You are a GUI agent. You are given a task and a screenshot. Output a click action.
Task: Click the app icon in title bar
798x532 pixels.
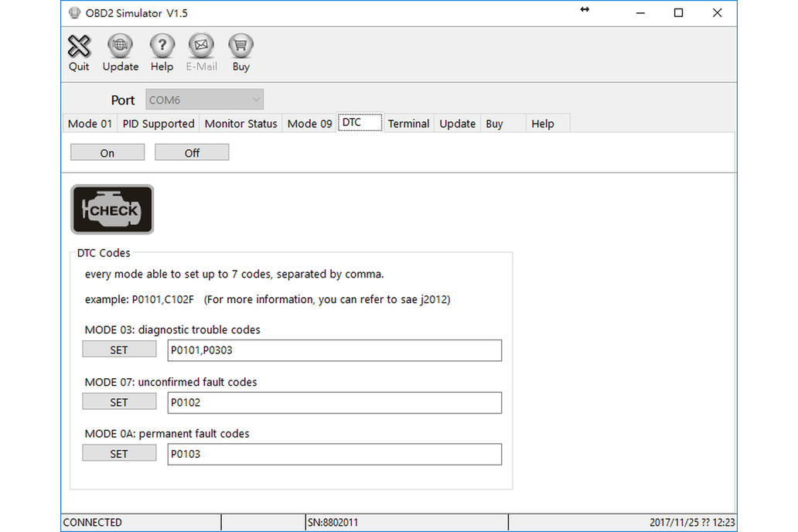pos(75,13)
